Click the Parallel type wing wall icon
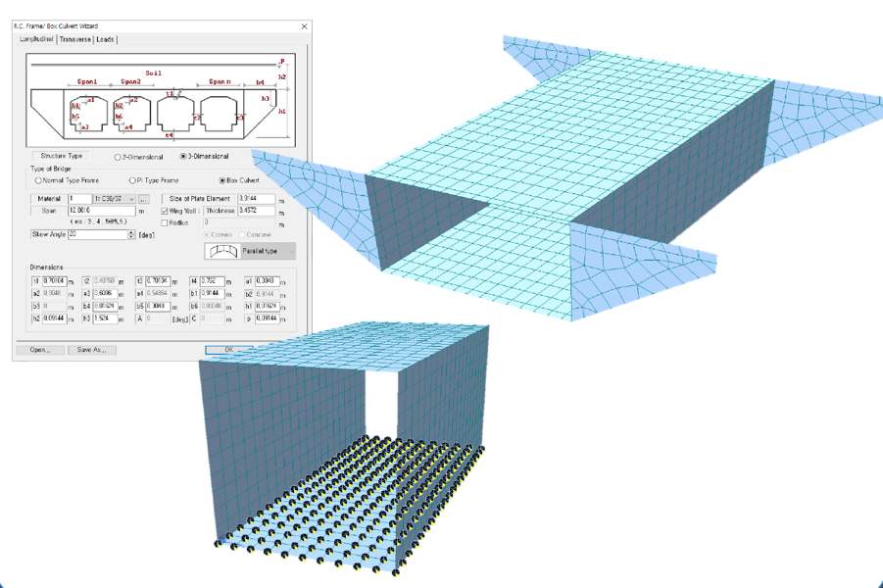Screen dimensions: 883x588 coord(221,251)
